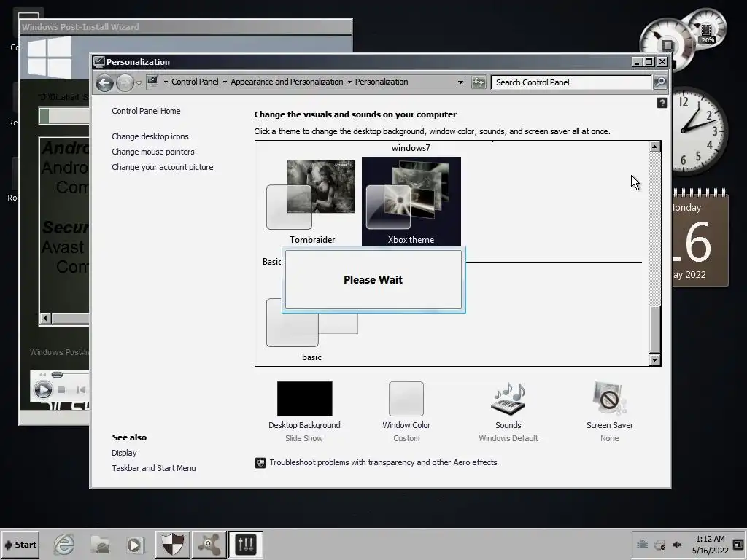Click theme list scroll up arrow
The height and width of the screenshot is (560, 747).
click(x=654, y=147)
